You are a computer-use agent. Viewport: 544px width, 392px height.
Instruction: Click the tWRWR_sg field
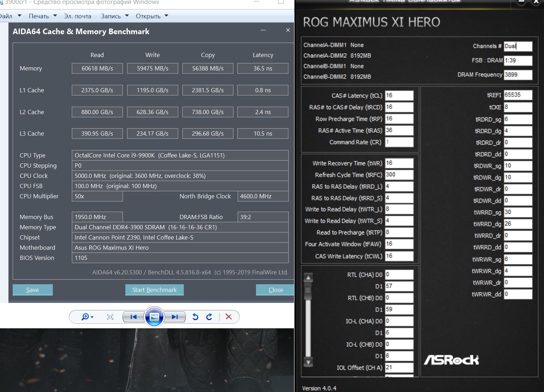click(x=518, y=259)
